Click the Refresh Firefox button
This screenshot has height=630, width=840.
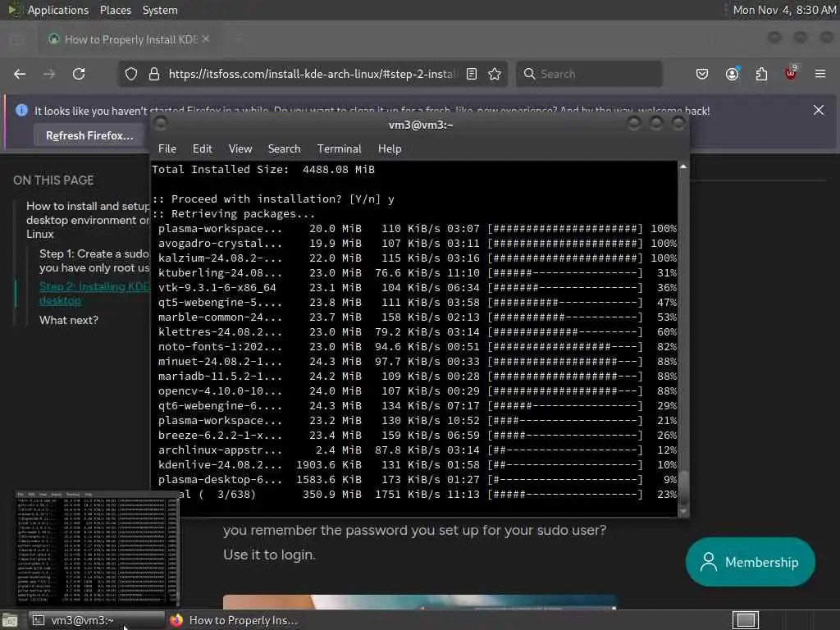tap(89, 135)
